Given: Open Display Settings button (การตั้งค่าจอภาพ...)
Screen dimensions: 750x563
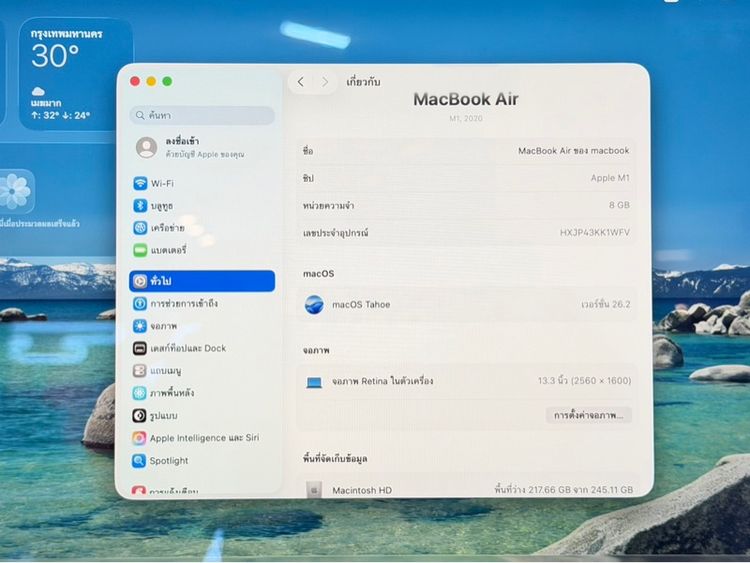Looking at the screenshot, I should 589,415.
